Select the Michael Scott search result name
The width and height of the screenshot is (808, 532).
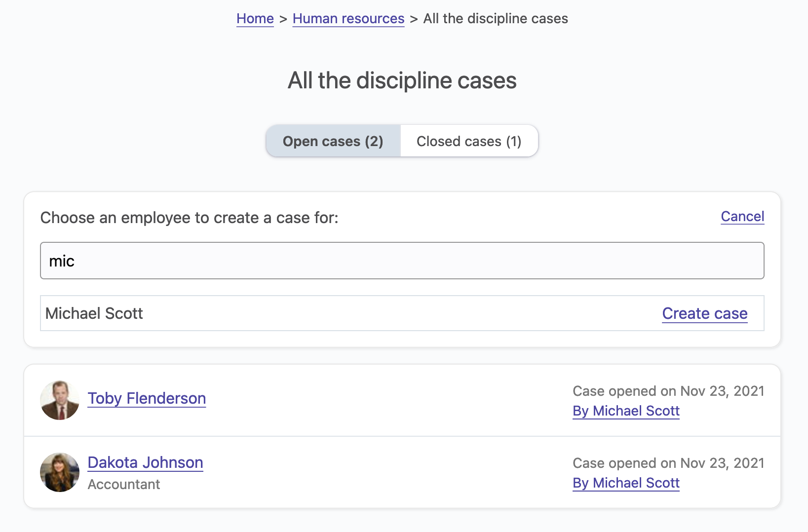[x=94, y=313]
